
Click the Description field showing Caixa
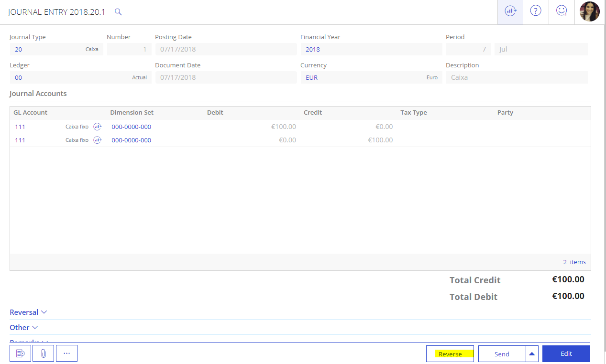pos(517,77)
